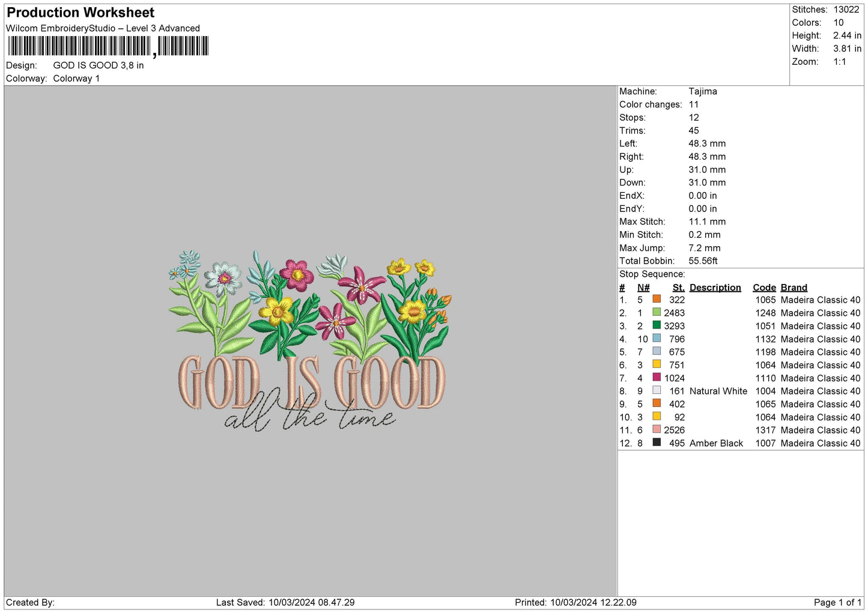Viewport: 868px width, 613px height.
Task: Click the 'Natural White' description text
Action: 718,391
